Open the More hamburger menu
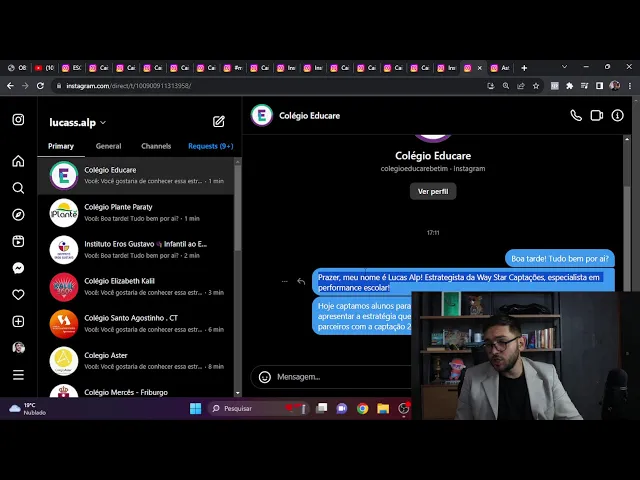Image resolution: width=640 pixels, height=480 pixels. pos(18,375)
